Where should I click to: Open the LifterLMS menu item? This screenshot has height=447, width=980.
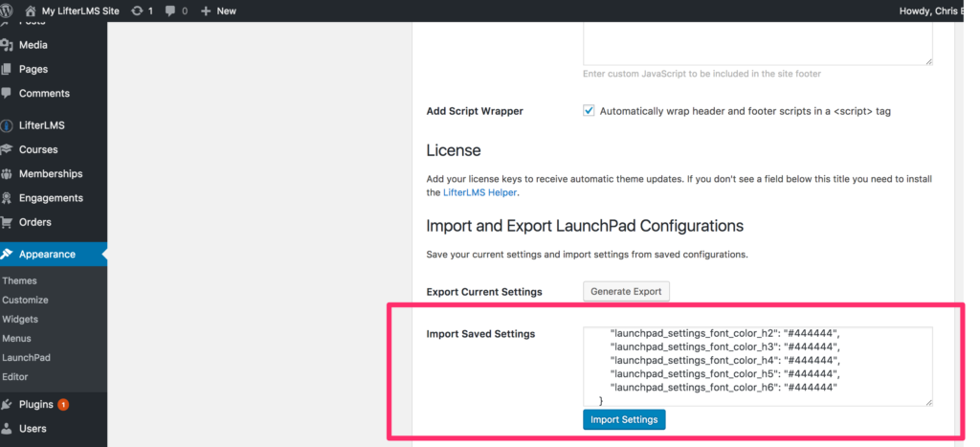click(x=42, y=125)
